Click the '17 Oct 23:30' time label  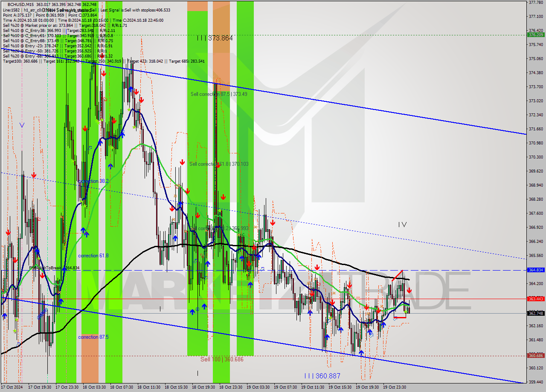(67, 387)
